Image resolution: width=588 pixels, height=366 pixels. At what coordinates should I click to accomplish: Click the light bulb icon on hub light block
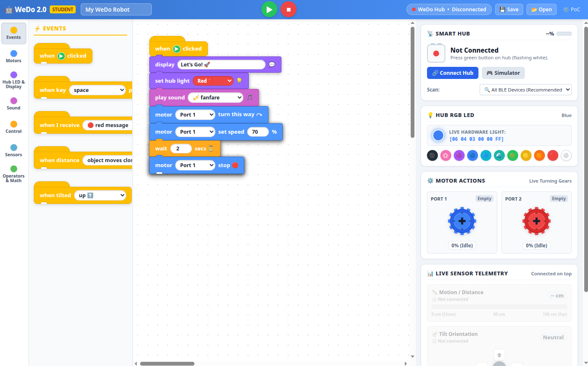pos(239,81)
